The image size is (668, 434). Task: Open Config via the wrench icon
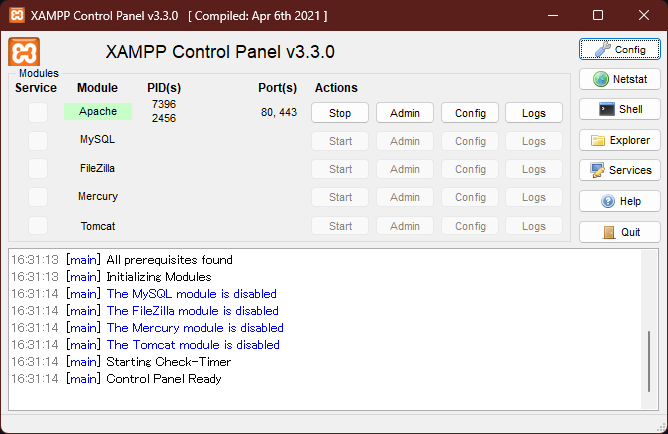[x=602, y=49]
